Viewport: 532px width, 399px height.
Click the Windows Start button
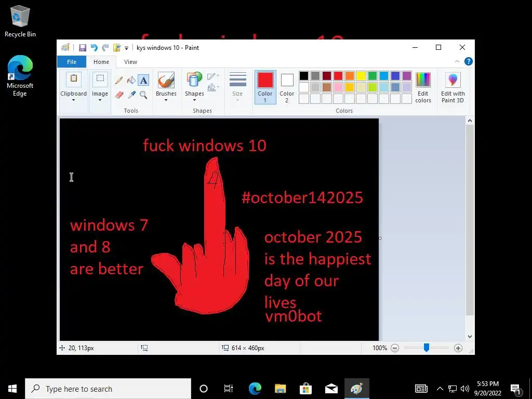[12, 389]
